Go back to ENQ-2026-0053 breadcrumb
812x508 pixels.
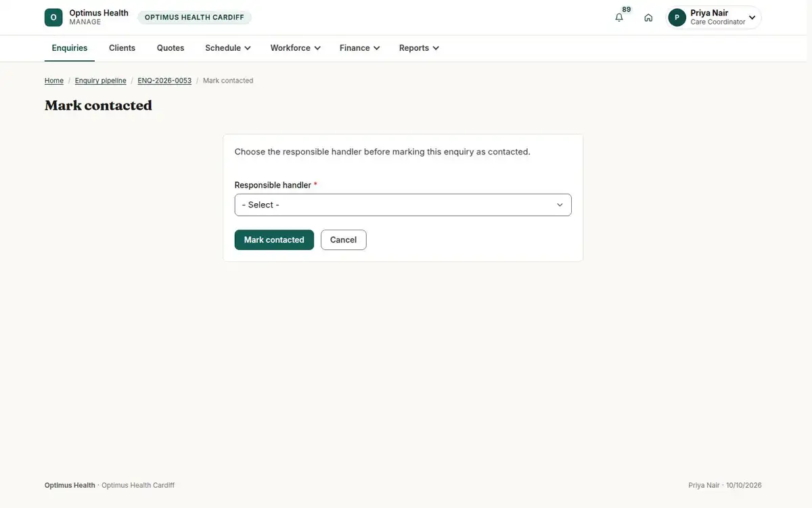coord(164,81)
